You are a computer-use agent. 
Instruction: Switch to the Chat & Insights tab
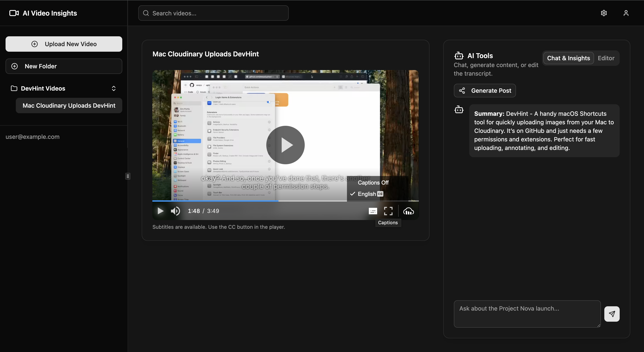point(568,58)
